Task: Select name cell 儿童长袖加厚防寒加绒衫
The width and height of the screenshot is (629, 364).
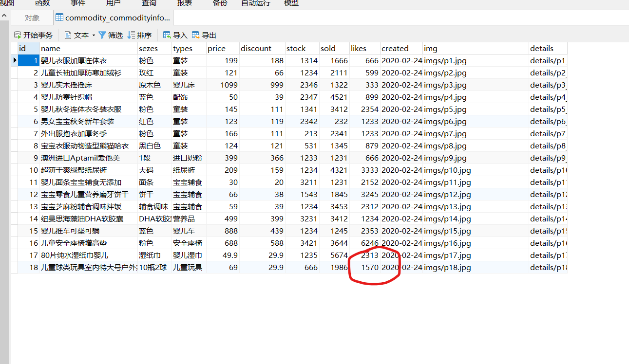Action: pos(89,73)
